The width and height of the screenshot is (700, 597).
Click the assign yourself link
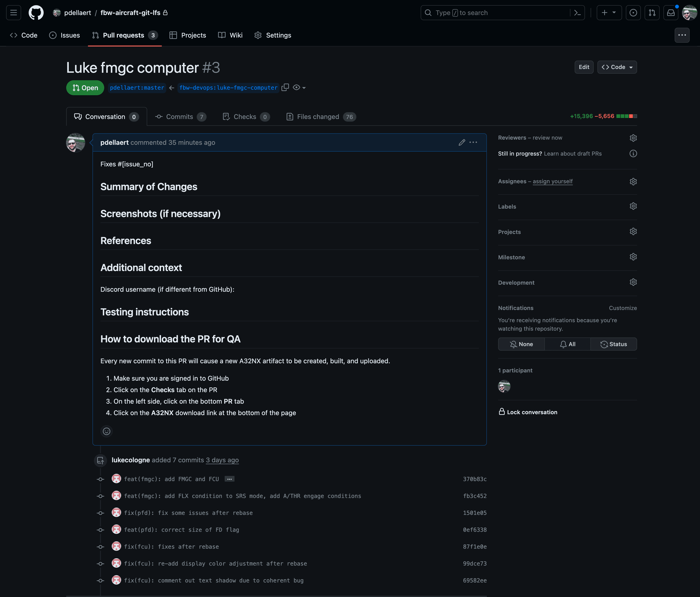click(552, 181)
